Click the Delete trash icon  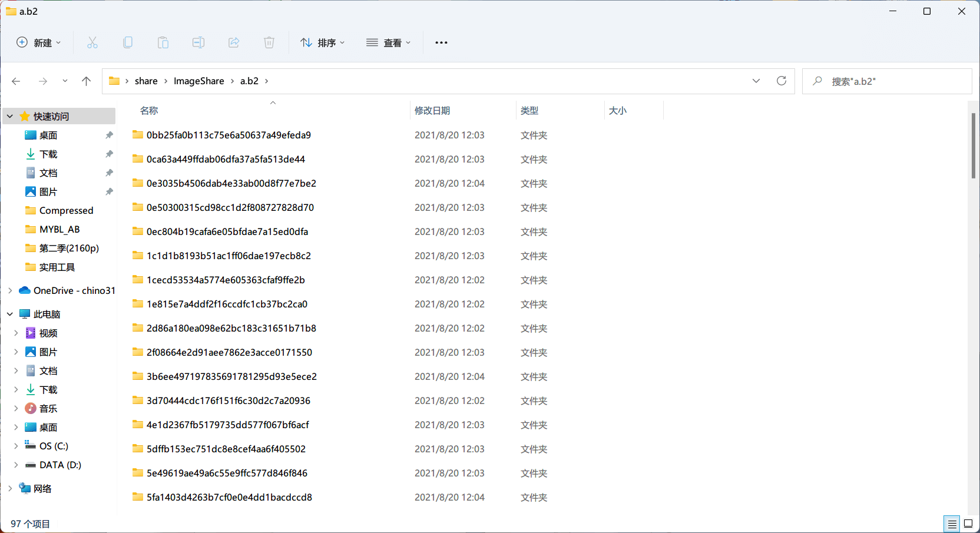coord(269,42)
